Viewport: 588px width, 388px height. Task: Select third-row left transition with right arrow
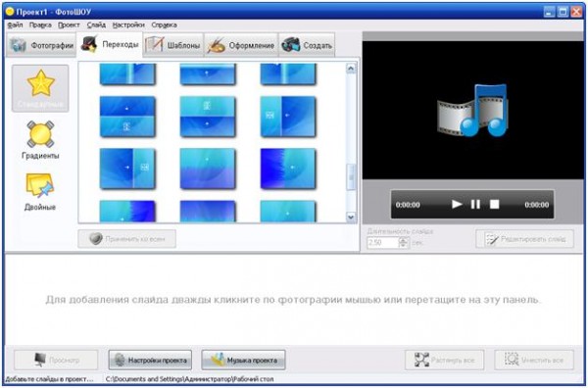[127, 169]
